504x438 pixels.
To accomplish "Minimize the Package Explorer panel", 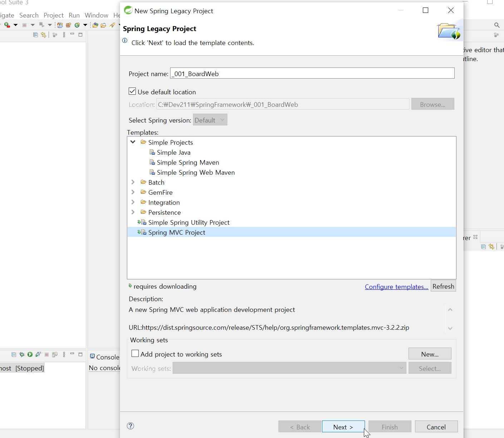I will pyautogui.click(x=72, y=34).
